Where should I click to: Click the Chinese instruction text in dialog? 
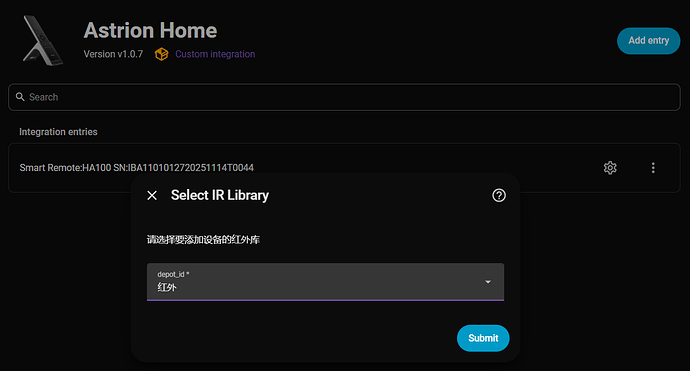[203, 239]
